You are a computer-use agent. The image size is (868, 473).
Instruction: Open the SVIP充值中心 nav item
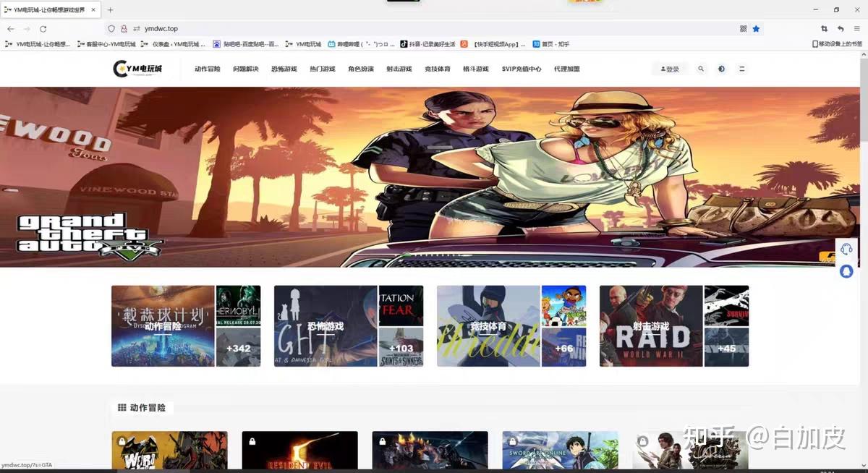click(522, 69)
